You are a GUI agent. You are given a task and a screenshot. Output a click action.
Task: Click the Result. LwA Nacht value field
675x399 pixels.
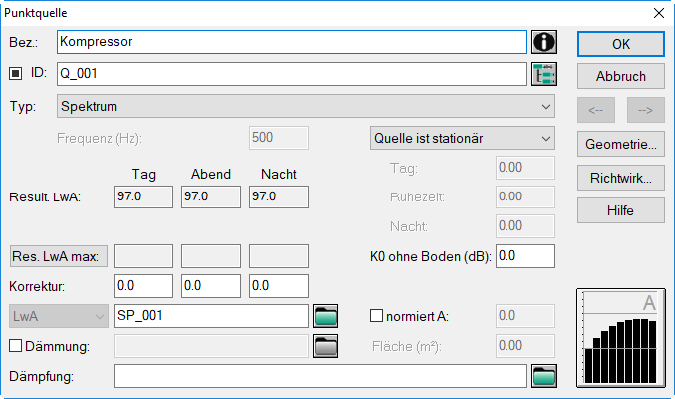[x=279, y=197]
